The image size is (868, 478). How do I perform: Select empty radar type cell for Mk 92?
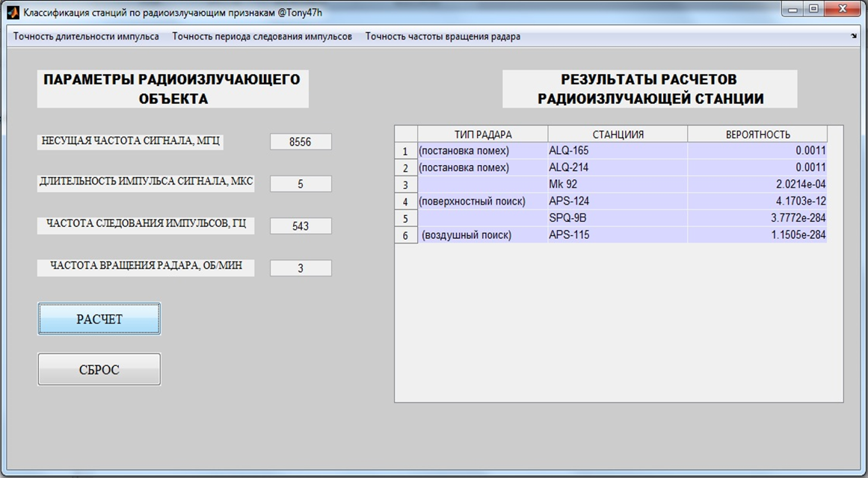483,184
